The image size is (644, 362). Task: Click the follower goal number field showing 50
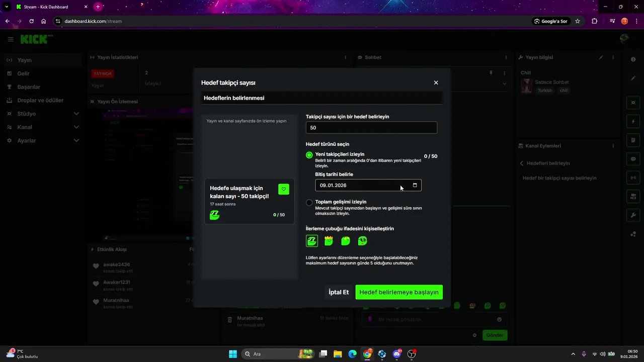(371, 128)
